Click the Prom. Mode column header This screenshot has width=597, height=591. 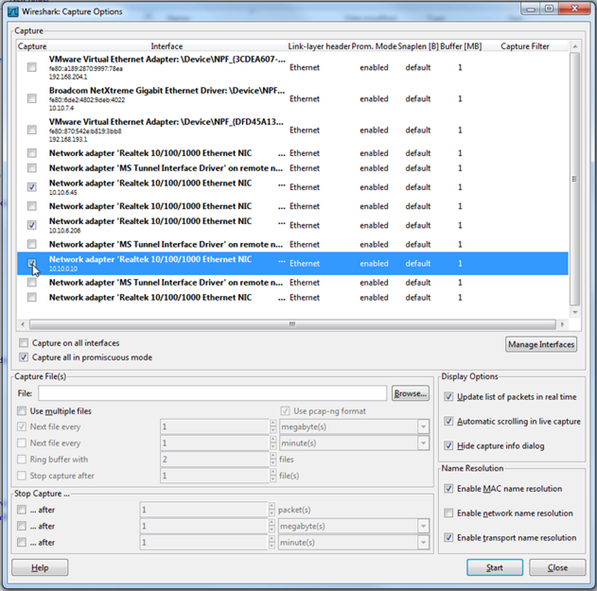pos(374,46)
